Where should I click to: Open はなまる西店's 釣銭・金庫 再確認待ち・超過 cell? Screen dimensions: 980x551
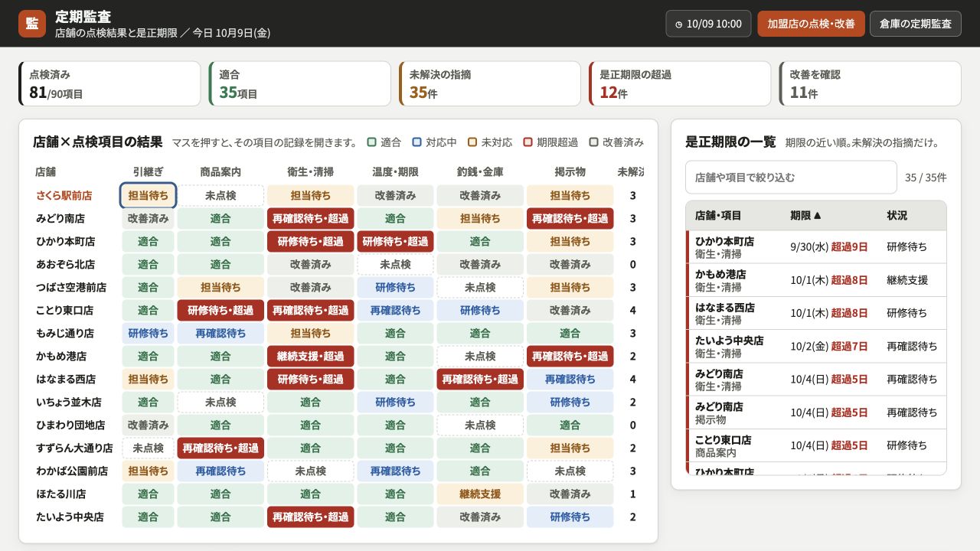click(480, 380)
